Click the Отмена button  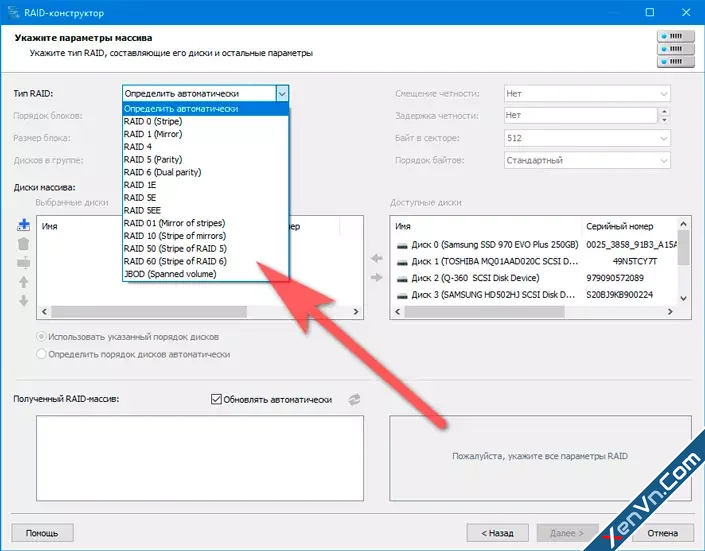[x=663, y=533]
